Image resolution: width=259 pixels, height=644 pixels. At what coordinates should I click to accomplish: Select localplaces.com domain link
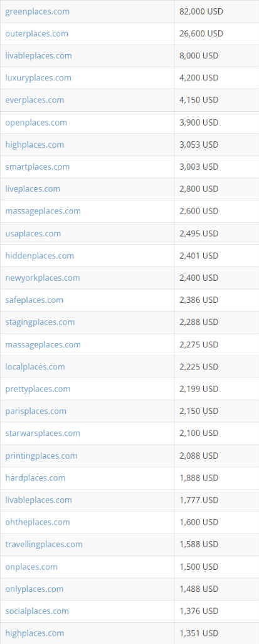click(x=35, y=366)
